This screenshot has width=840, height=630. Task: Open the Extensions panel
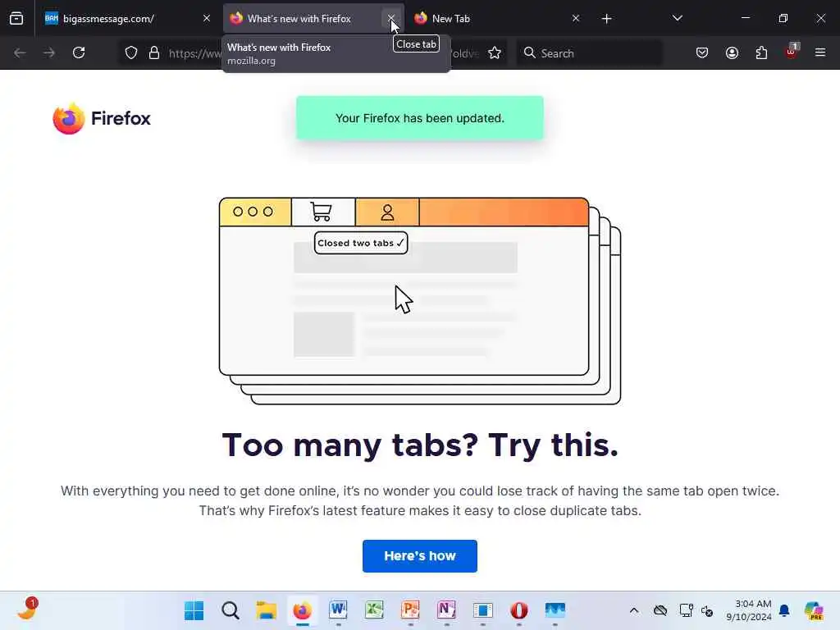pos(761,52)
